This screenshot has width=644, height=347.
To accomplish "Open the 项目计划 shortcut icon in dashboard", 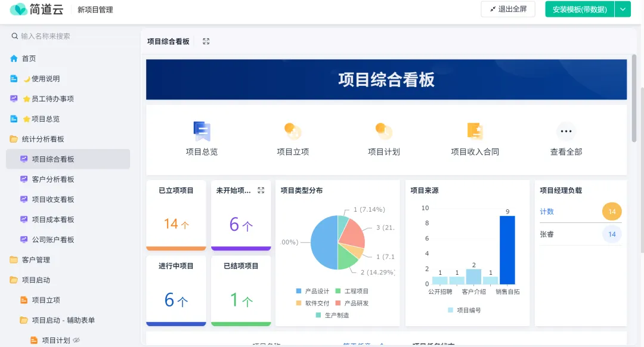I will (384, 131).
